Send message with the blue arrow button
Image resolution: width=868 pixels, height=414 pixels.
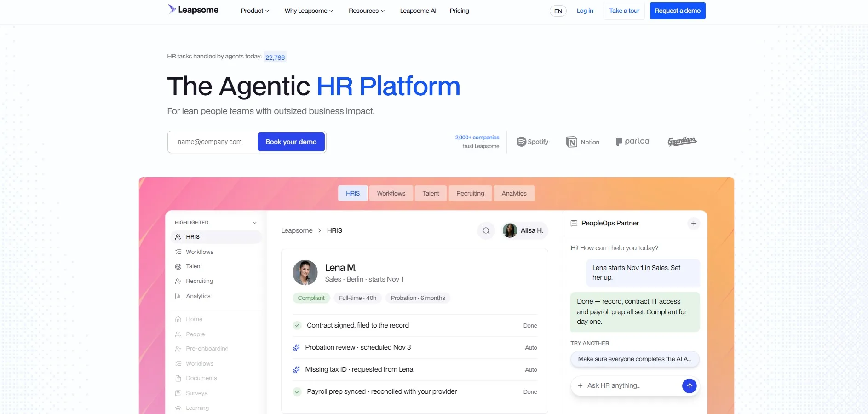tap(689, 386)
